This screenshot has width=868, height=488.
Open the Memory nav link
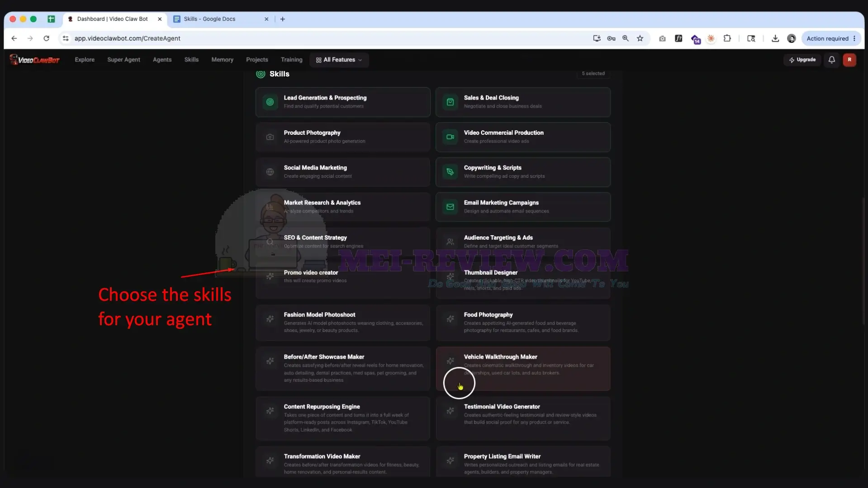[x=222, y=60]
